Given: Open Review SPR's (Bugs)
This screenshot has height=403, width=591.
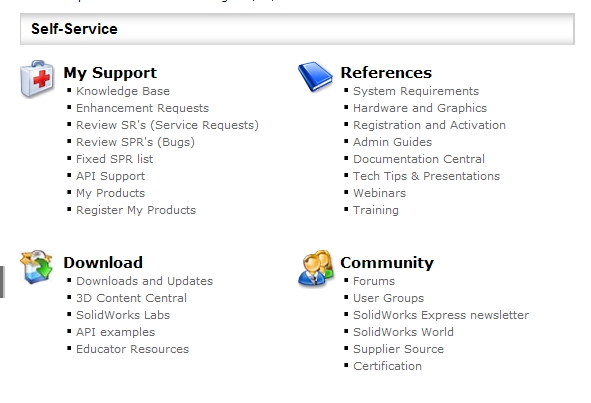Looking at the screenshot, I should (135, 142).
